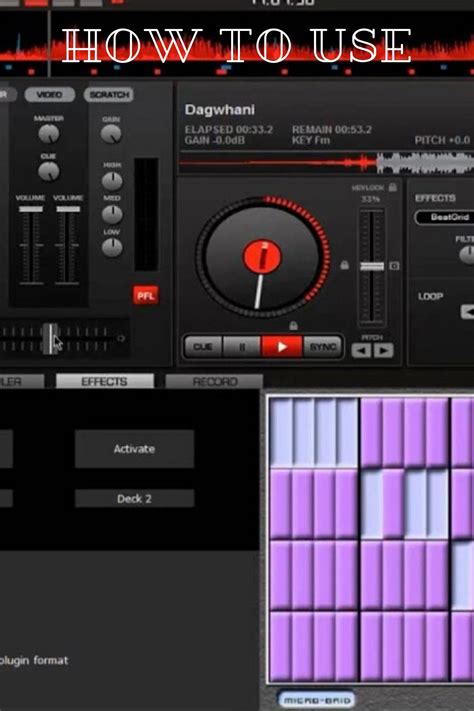474x711 pixels.
Task: Seek in the Dagwhani track waveform
Action: click(327, 163)
